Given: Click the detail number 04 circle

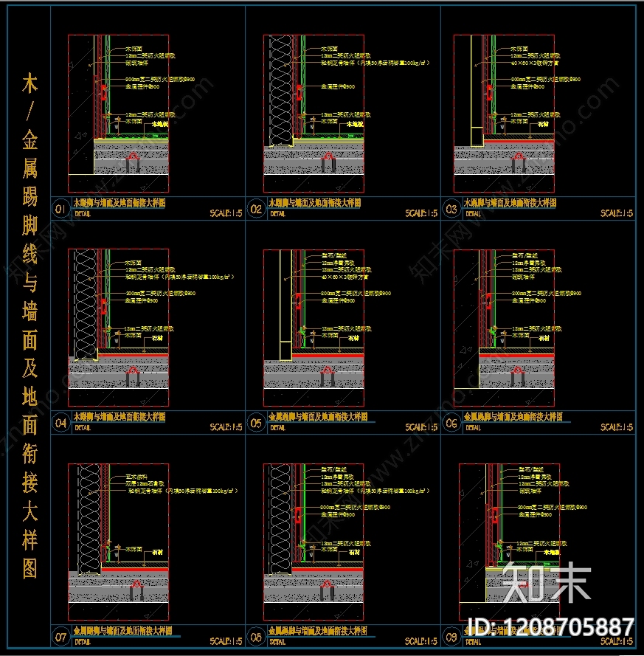Looking at the screenshot, I should (60, 423).
